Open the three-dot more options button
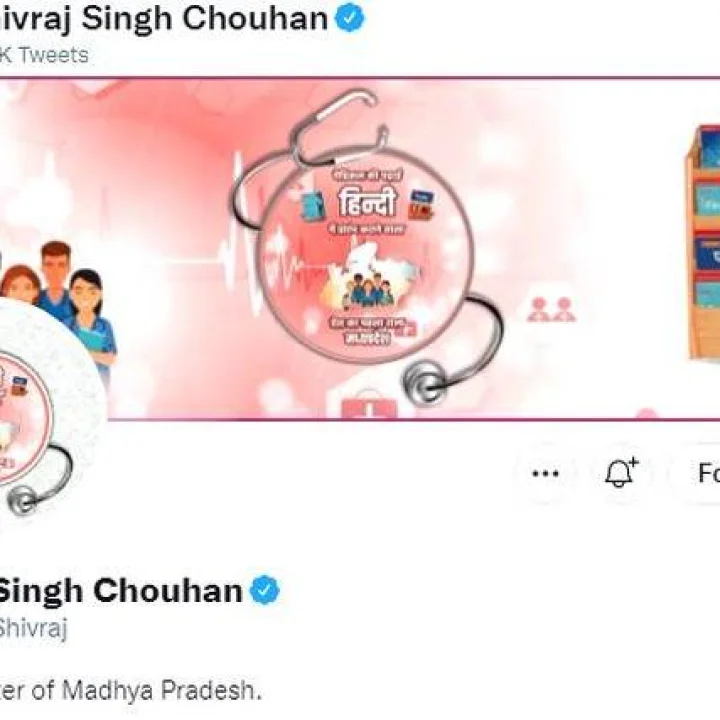The width and height of the screenshot is (720, 720). coord(545,473)
